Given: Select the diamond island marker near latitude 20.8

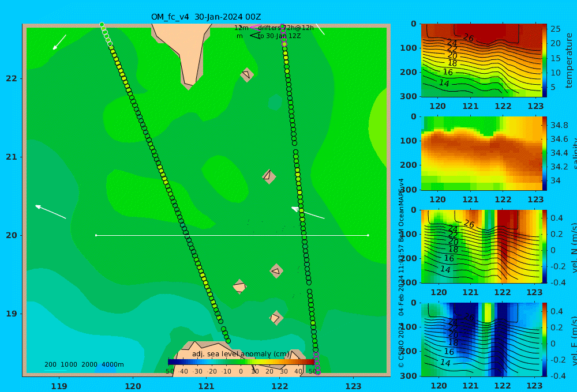Looking at the screenshot, I should tap(269, 176).
